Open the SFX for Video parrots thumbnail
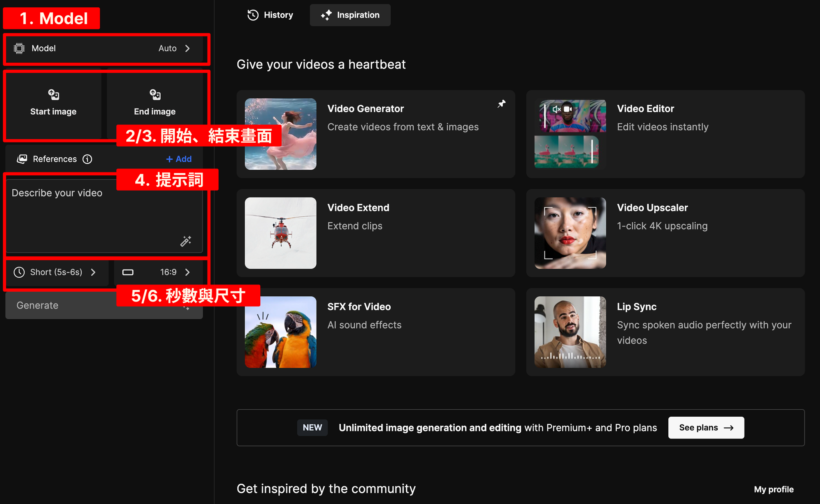820x504 pixels. click(280, 332)
